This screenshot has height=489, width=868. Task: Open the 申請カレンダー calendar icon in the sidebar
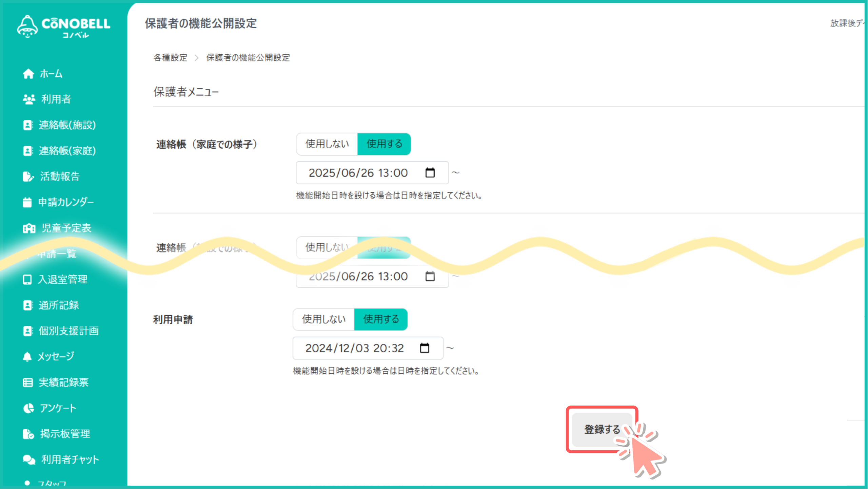27,202
